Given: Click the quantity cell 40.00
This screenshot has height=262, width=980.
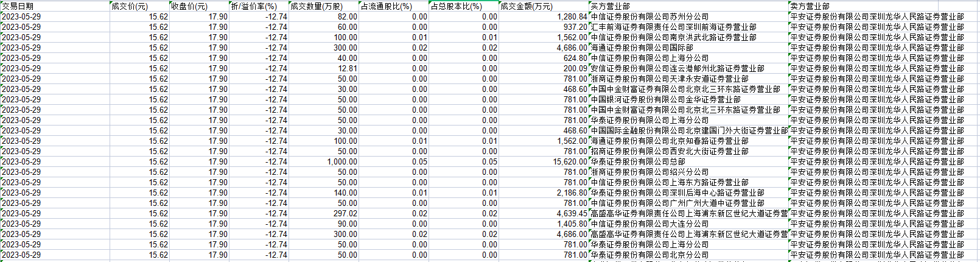Looking at the screenshot, I should (x=323, y=58).
